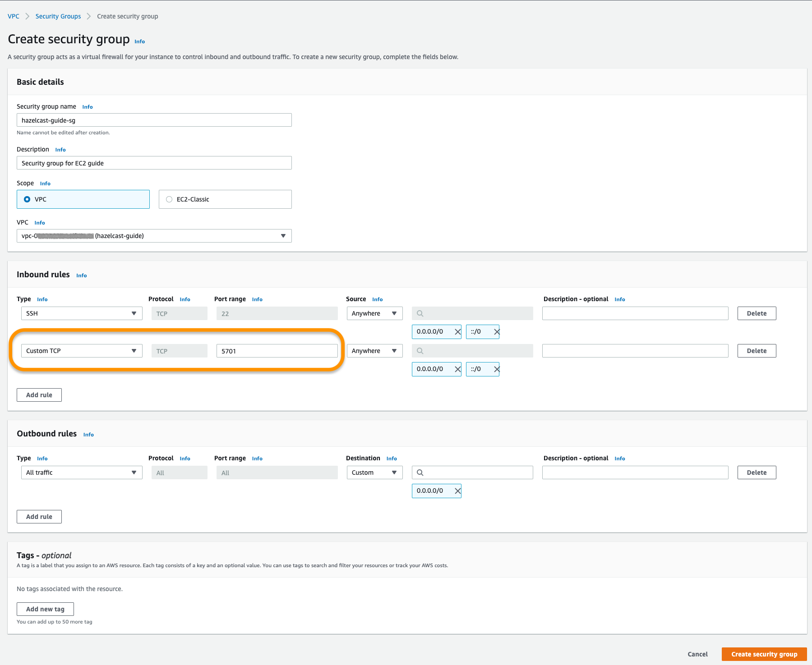Select the VPC scope radio button
This screenshot has width=812, height=665.
tap(28, 199)
